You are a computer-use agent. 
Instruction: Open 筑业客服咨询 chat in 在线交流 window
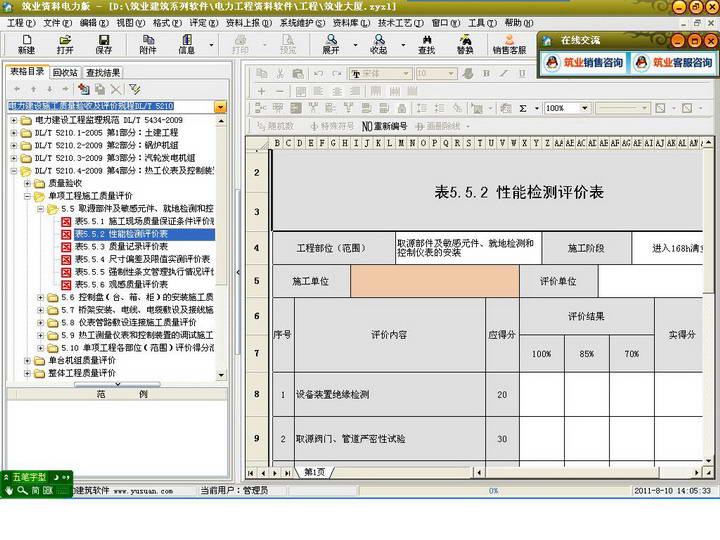[674, 62]
